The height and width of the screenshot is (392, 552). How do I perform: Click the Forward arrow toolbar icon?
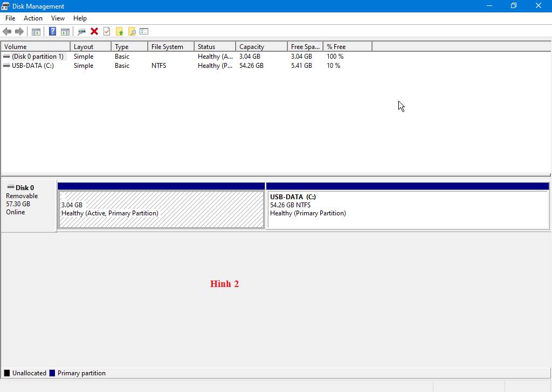(19, 31)
